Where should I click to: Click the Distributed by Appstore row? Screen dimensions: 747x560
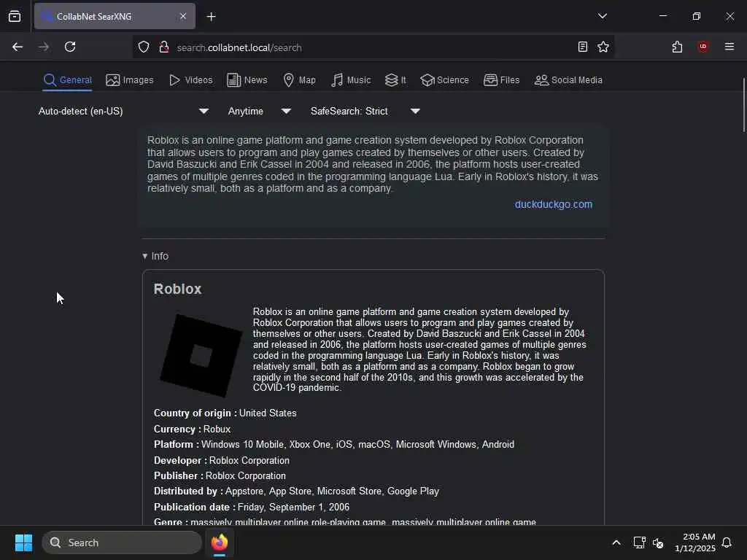coord(296,491)
